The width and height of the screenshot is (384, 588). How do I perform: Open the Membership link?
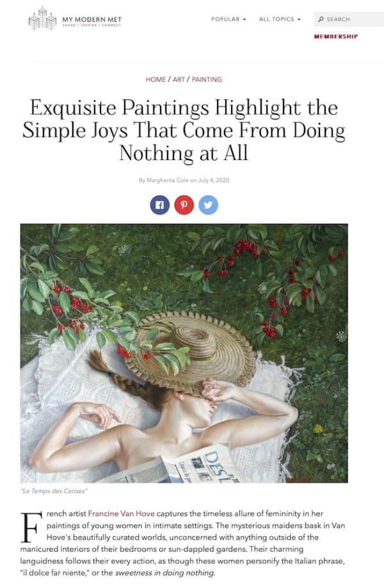[336, 36]
